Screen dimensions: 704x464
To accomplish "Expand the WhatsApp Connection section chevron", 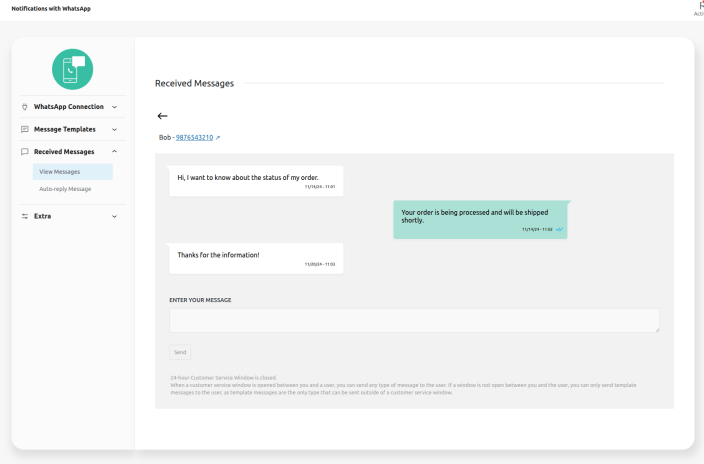I will pyautogui.click(x=114, y=107).
